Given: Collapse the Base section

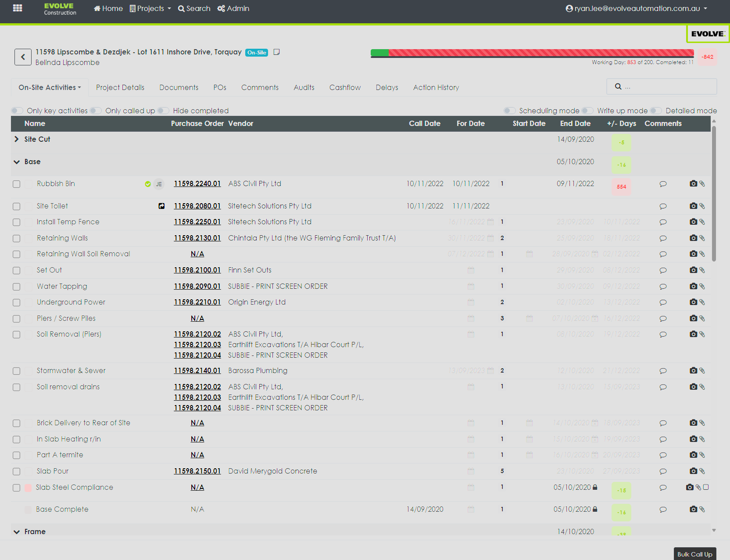Looking at the screenshot, I should coord(17,162).
